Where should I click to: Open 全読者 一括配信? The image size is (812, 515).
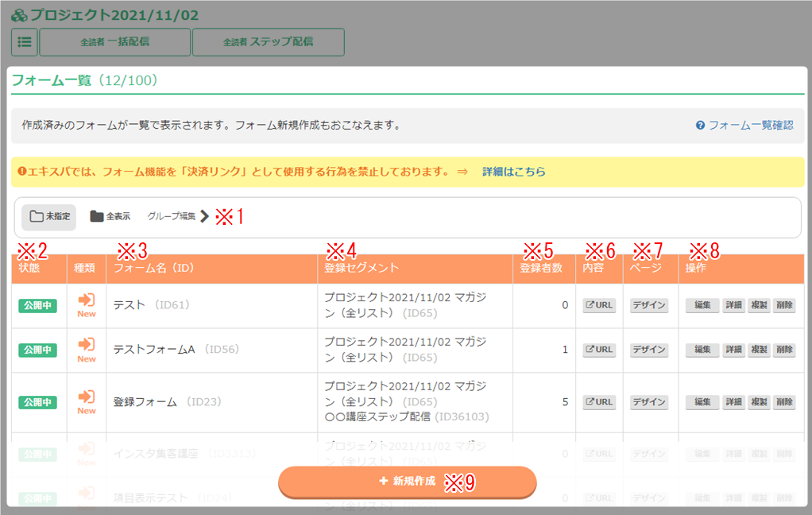point(115,42)
